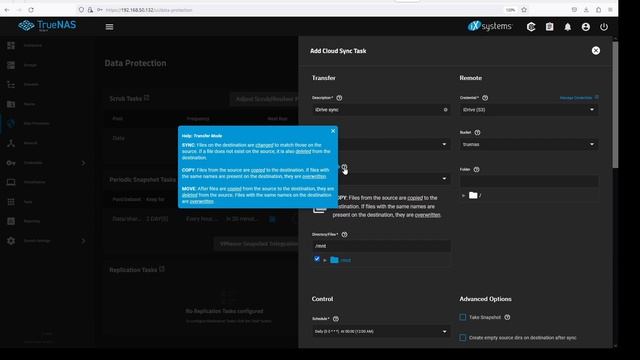Show help for Bucket field
The width and height of the screenshot is (640, 360).
(477, 133)
